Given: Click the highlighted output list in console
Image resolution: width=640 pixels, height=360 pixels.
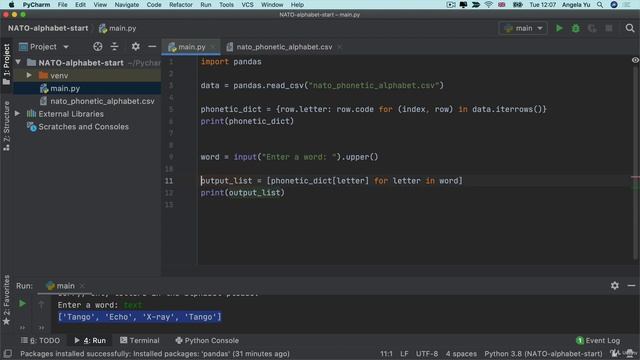Looking at the screenshot, I should [140, 317].
